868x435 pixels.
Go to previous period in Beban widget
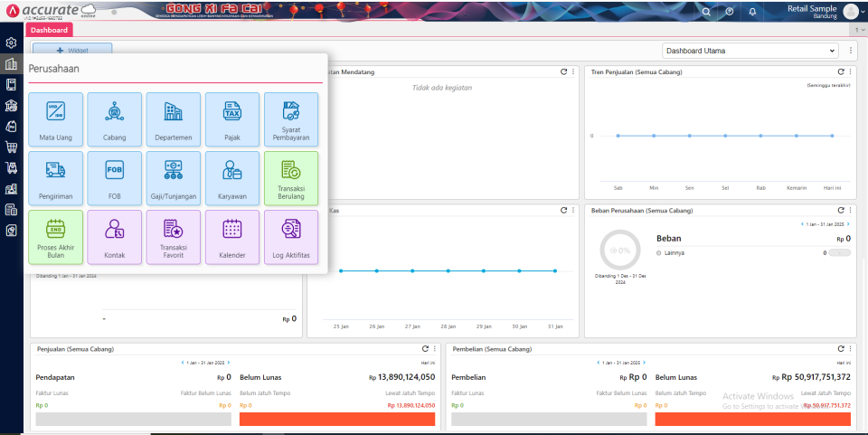pyautogui.click(x=802, y=224)
